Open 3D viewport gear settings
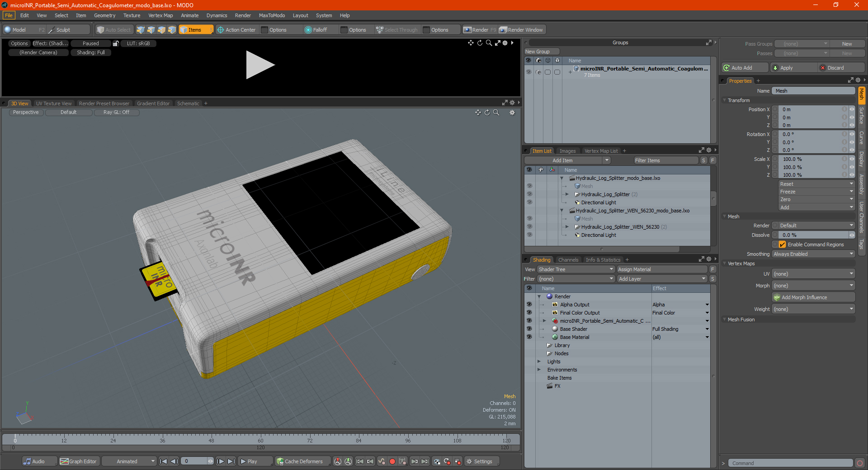Image resolution: width=868 pixels, height=470 pixels. (512, 113)
